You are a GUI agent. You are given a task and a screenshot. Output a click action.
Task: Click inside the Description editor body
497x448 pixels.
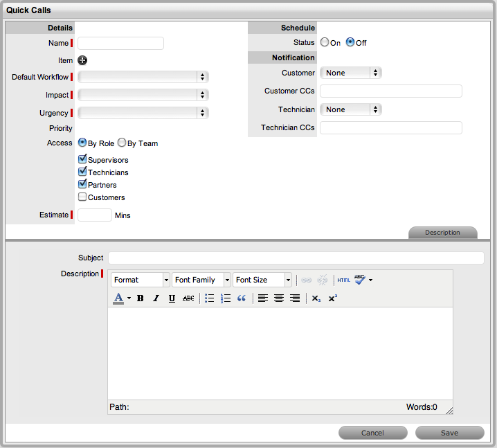tap(280, 354)
